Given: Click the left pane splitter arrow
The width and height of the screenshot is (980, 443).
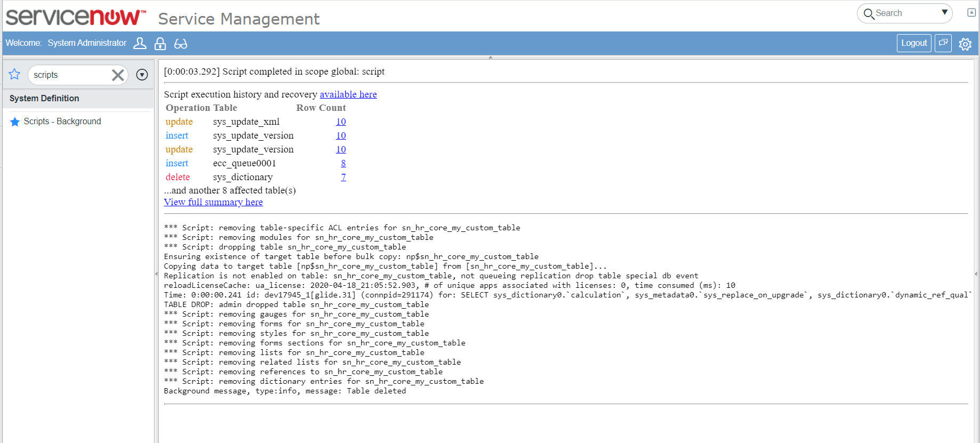Looking at the screenshot, I should pyautogui.click(x=156, y=274).
